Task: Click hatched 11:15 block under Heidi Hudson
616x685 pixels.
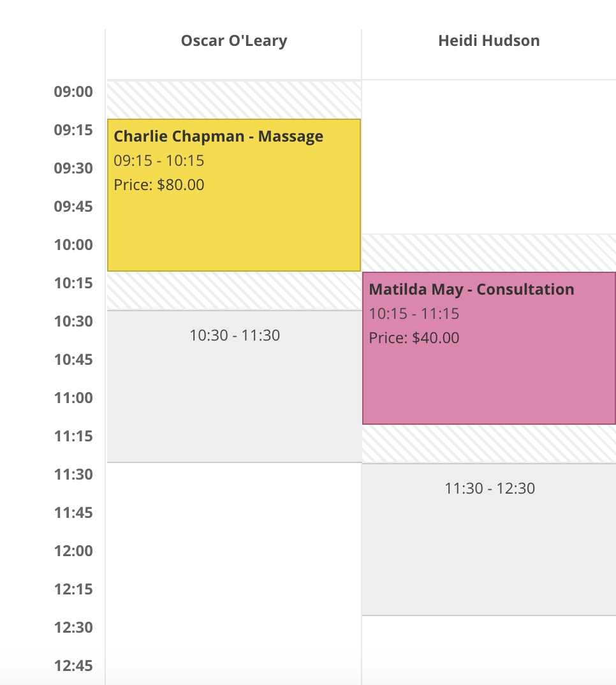Action: pyautogui.click(x=489, y=444)
